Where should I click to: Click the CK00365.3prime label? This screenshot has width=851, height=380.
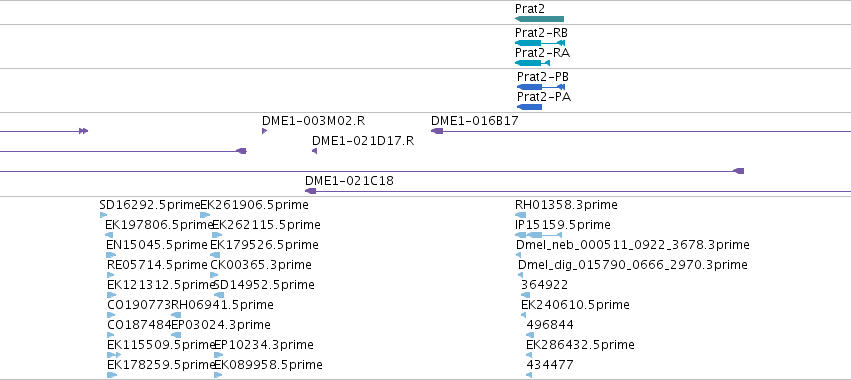(261, 265)
